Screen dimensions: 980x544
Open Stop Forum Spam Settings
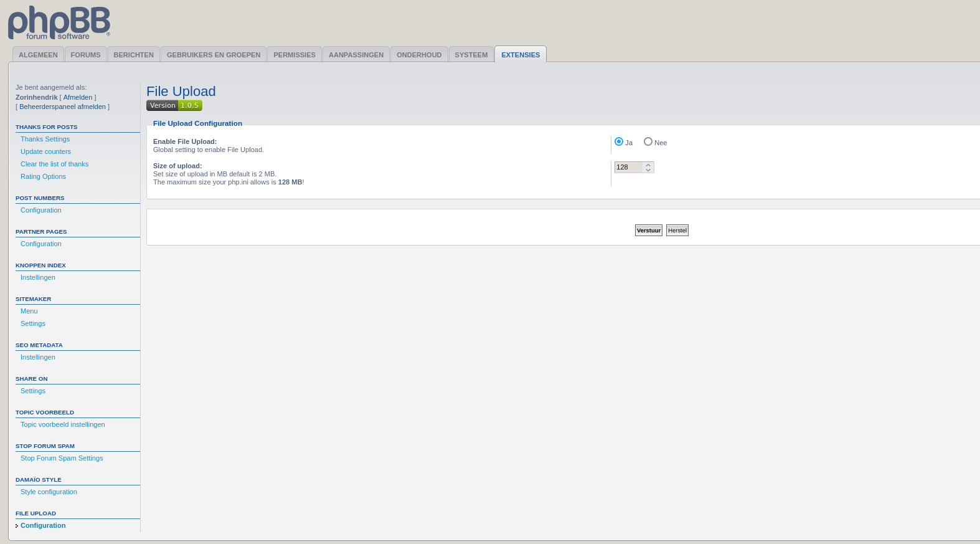point(62,458)
